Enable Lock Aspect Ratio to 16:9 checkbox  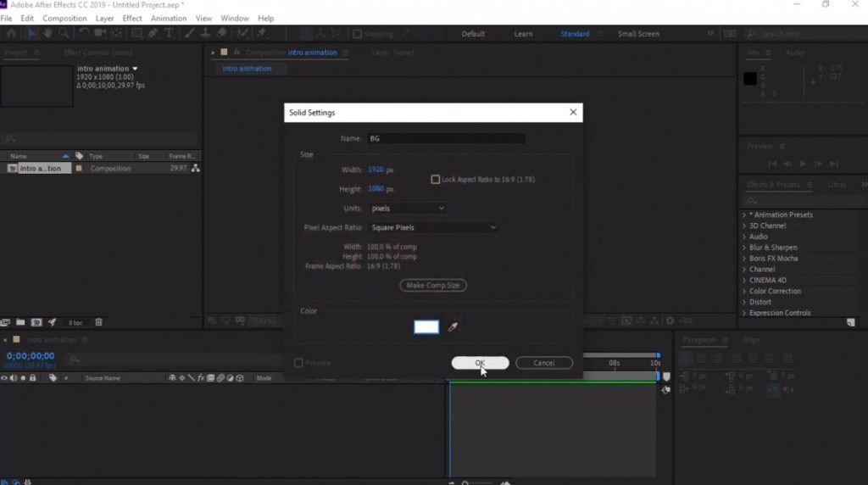pos(435,180)
